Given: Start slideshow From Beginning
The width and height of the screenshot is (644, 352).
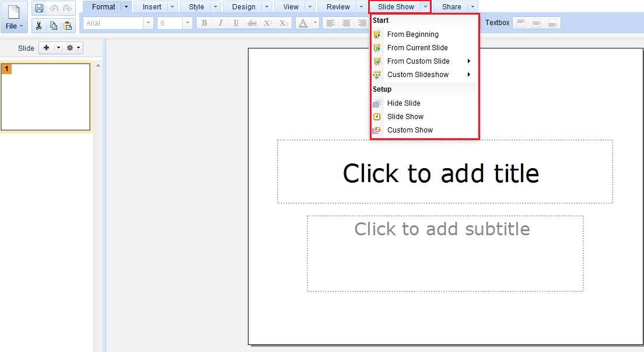Looking at the screenshot, I should 424,34.
